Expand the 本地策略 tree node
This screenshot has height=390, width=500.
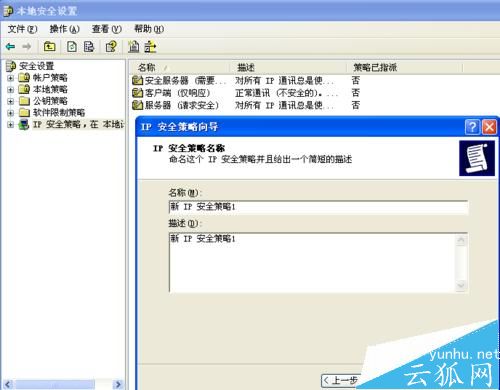pos(11,90)
